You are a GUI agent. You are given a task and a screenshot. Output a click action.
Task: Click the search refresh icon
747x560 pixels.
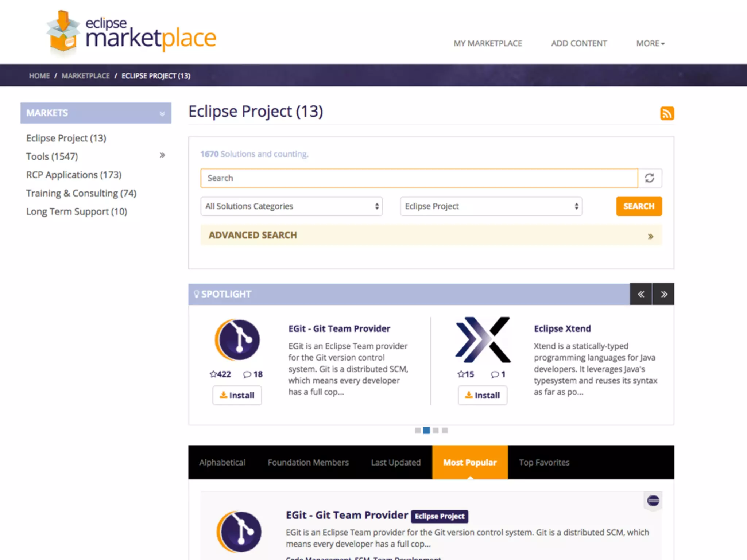650,178
